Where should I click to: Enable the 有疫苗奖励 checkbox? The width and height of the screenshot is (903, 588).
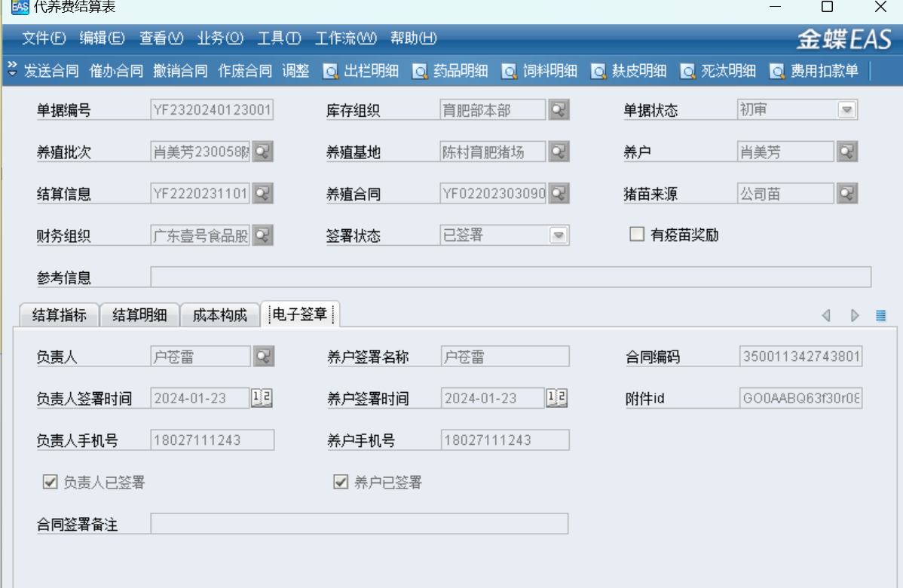[x=638, y=234]
